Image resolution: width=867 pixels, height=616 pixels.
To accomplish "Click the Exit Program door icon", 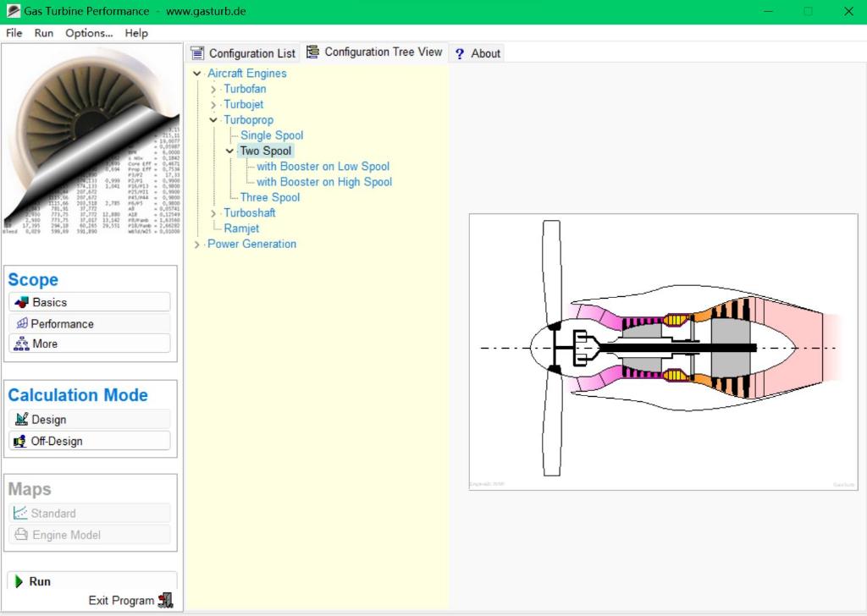I will [x=165, y=599].
